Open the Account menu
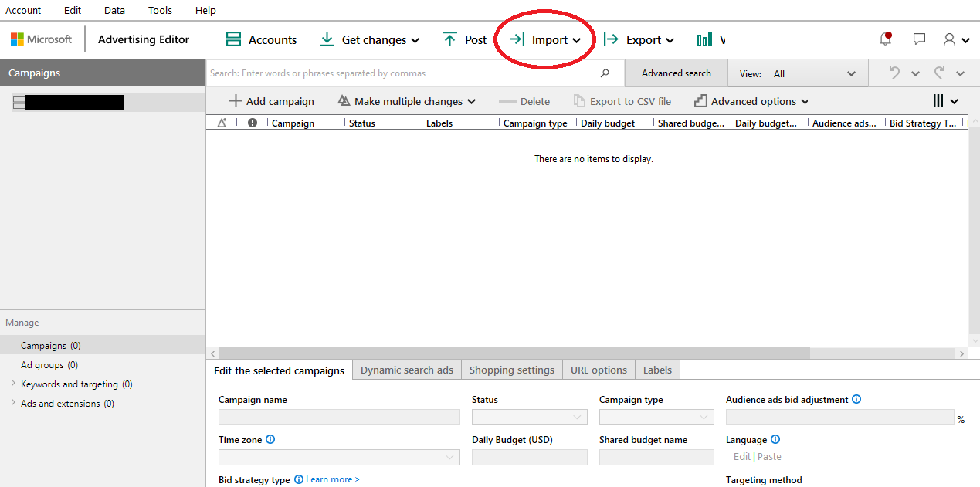Viewport: 980px width, 487px height. 23,11
